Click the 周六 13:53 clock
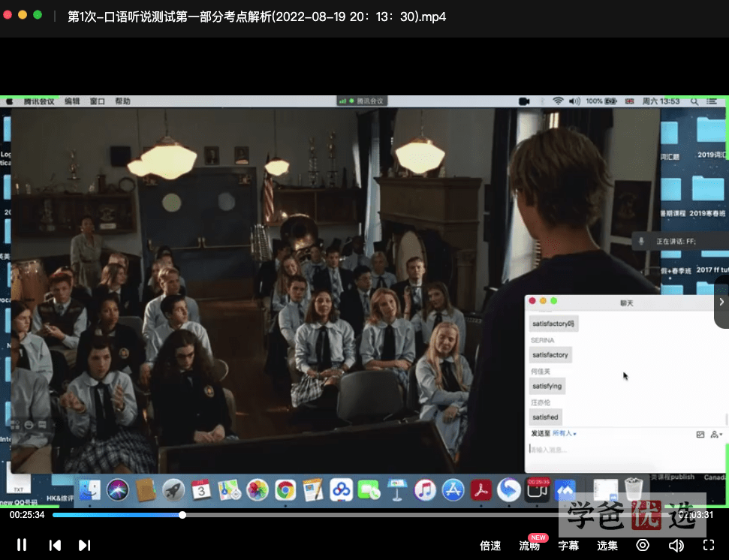This screenshot has width=729, height=560. pyautogui.click(x=661, y=101)
